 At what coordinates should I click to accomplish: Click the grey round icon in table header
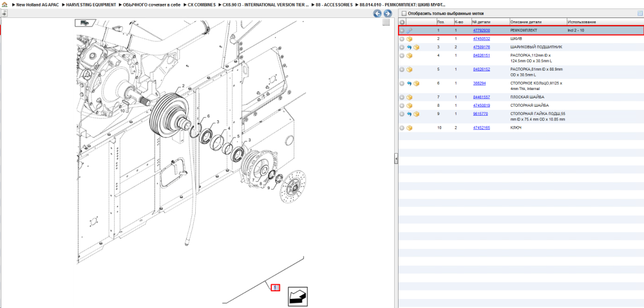click(x=402, y=22)
